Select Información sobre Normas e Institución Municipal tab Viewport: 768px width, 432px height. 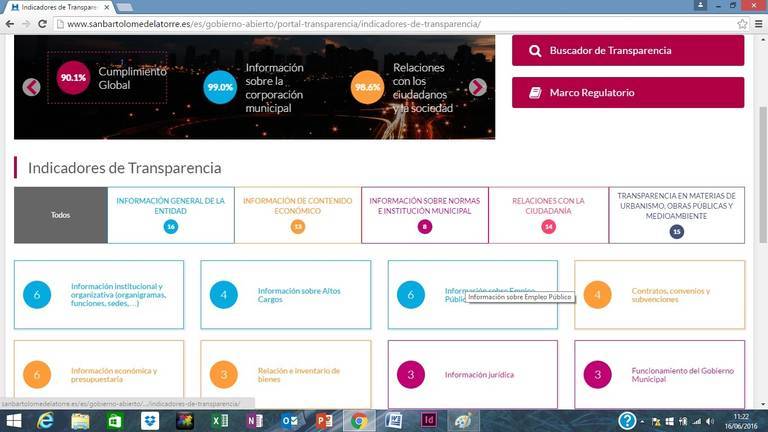point(425,215)
